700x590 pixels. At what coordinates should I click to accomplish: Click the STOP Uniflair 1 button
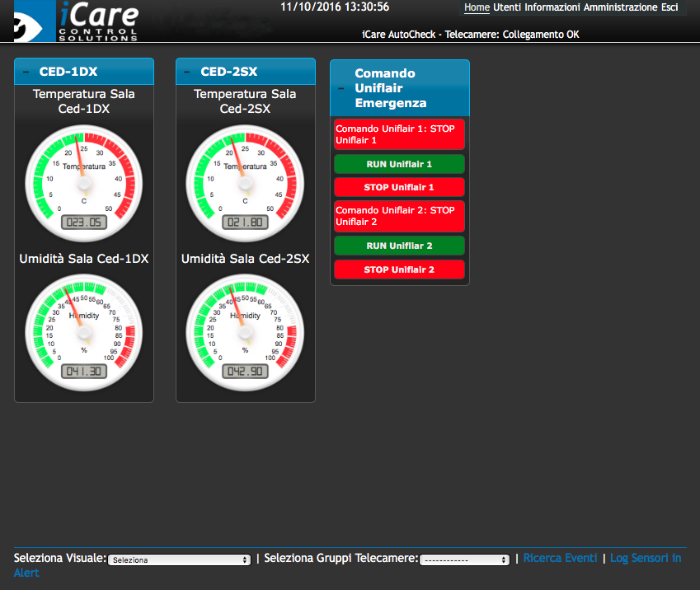399,187
